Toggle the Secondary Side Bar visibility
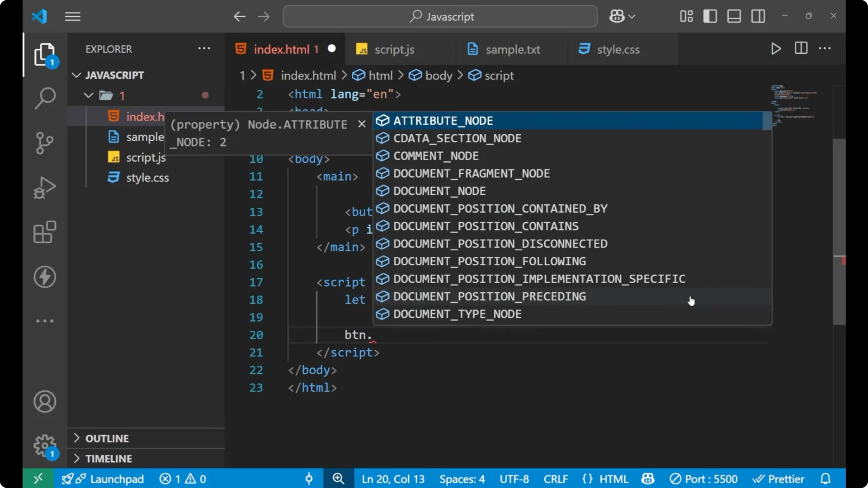The image size is (868, 488). pos(758,16)
